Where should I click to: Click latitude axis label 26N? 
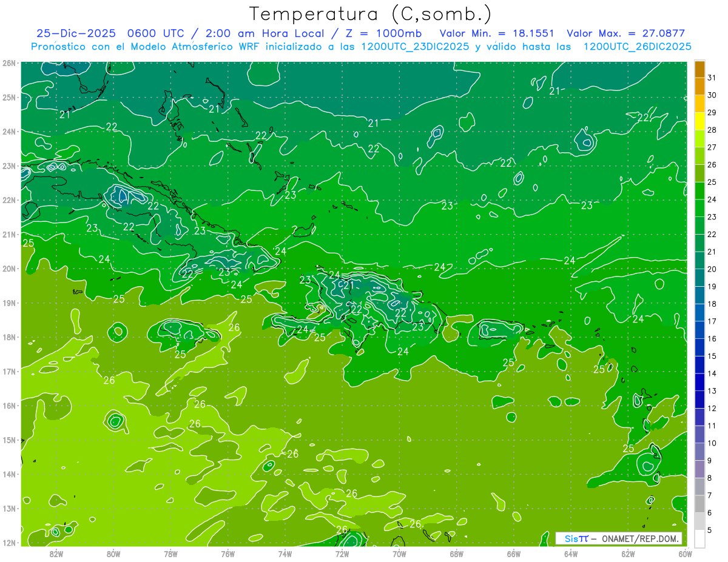pos(8,63)
